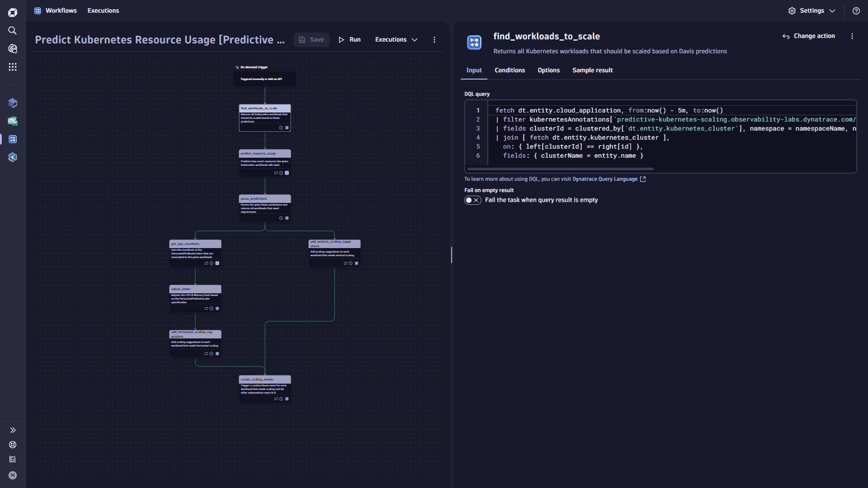
Task: Open the sidebar search icon
Action: pyautogui.click(x=13, y=30)
